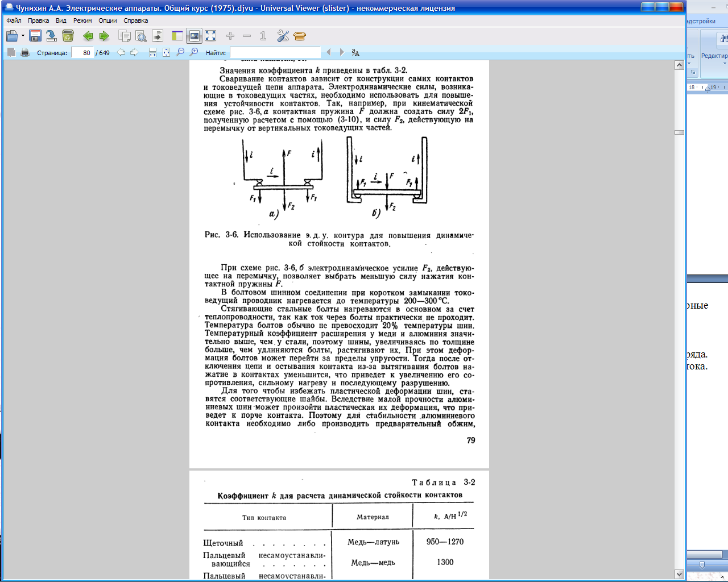The image size is (728, 582).
Task: Click the page number field showing 80
Action: (82, 53)
